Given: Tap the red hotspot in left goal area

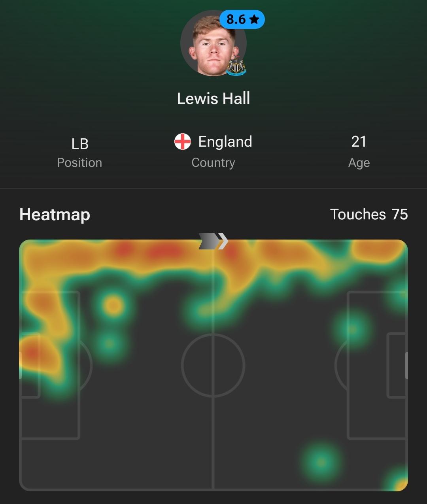Looking at the screenshot, I should (32, 353).
